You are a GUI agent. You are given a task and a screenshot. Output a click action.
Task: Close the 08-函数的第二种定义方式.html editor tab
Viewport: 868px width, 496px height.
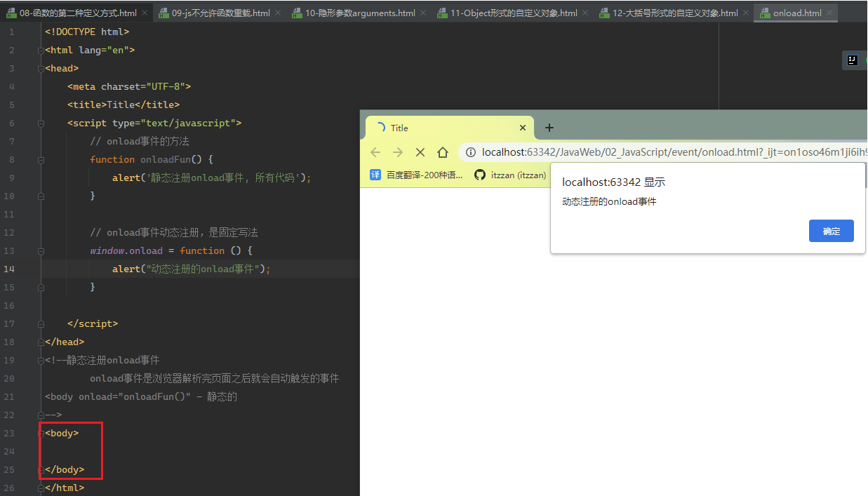click(145, 13)
